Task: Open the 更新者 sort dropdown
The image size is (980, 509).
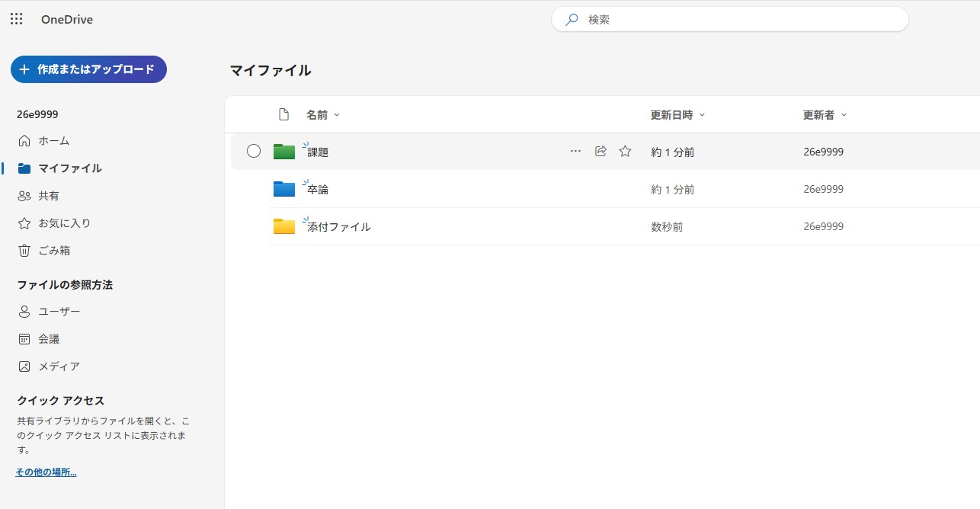Action: [844, 114]
